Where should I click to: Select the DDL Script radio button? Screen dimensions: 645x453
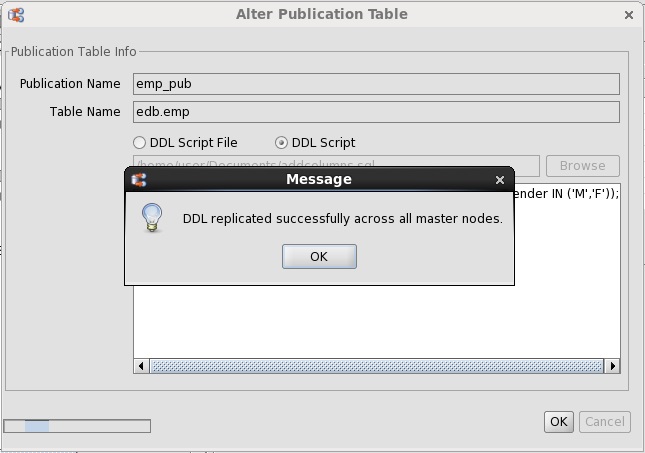(x=281, y=143)
